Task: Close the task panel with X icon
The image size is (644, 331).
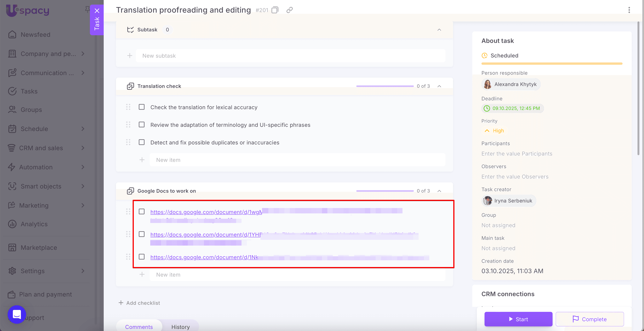Action: pos(97,11)
